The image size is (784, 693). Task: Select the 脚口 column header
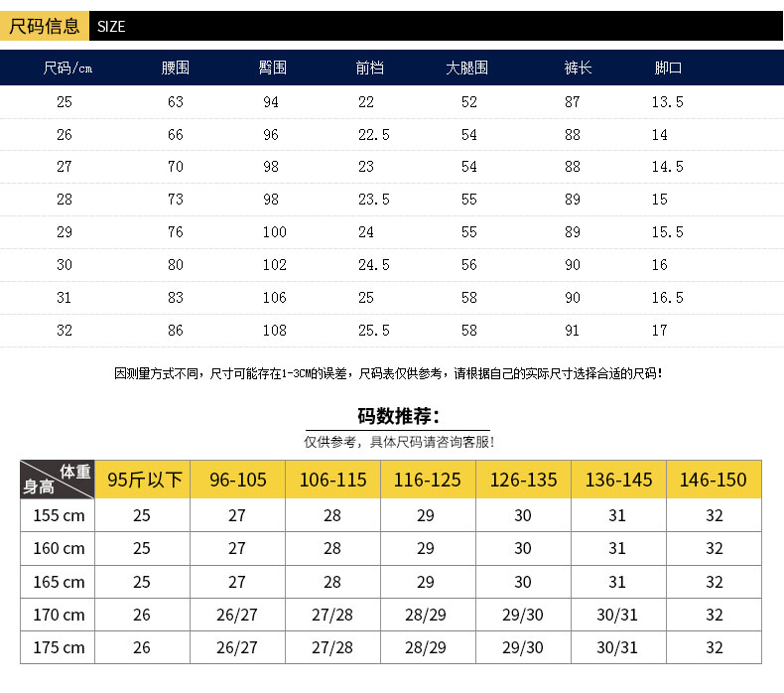[x=668, y=68]
